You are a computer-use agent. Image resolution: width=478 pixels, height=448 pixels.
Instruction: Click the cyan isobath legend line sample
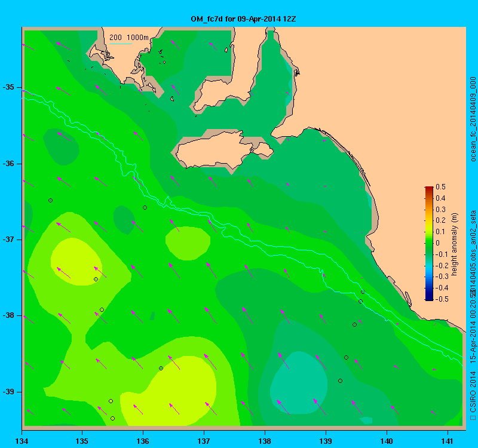121,44
